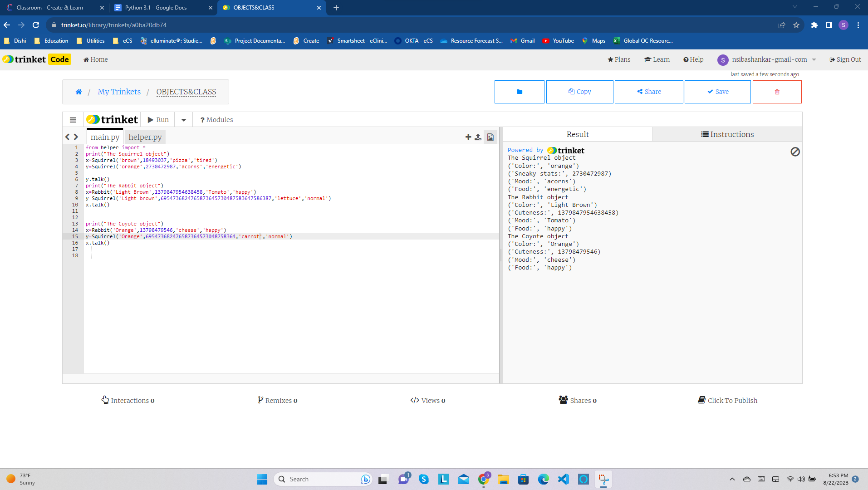Open the Instructions tab
Image resolution: width=868 pixels, height=490 pixels.
(727, 134)
